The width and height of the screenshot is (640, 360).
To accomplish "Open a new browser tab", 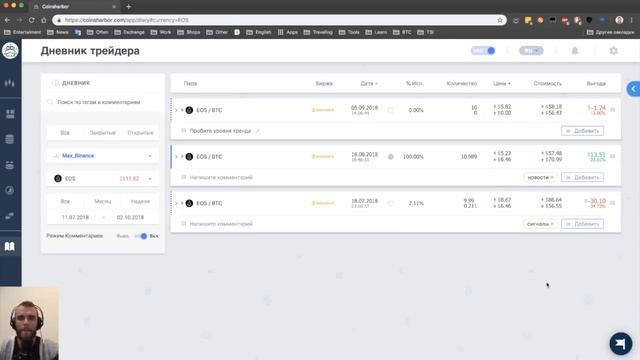I will (129, 7).
